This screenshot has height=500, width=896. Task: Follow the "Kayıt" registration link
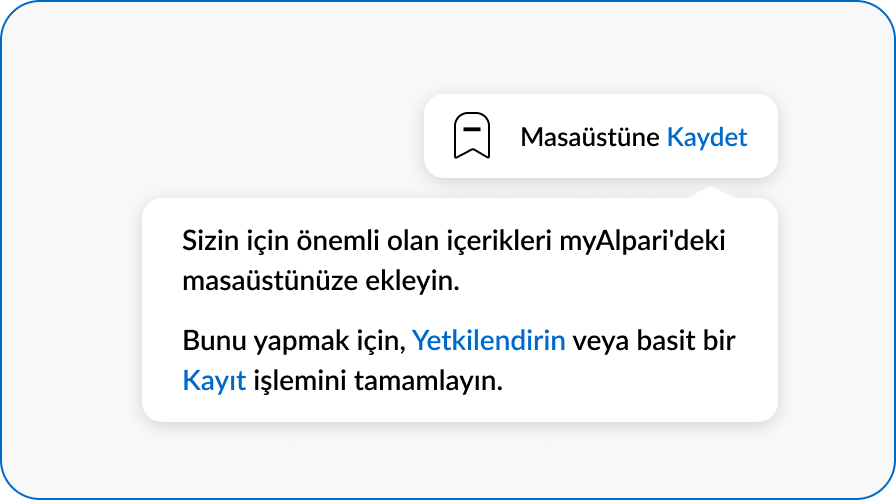pyautogui.click(x=214, y=380)
